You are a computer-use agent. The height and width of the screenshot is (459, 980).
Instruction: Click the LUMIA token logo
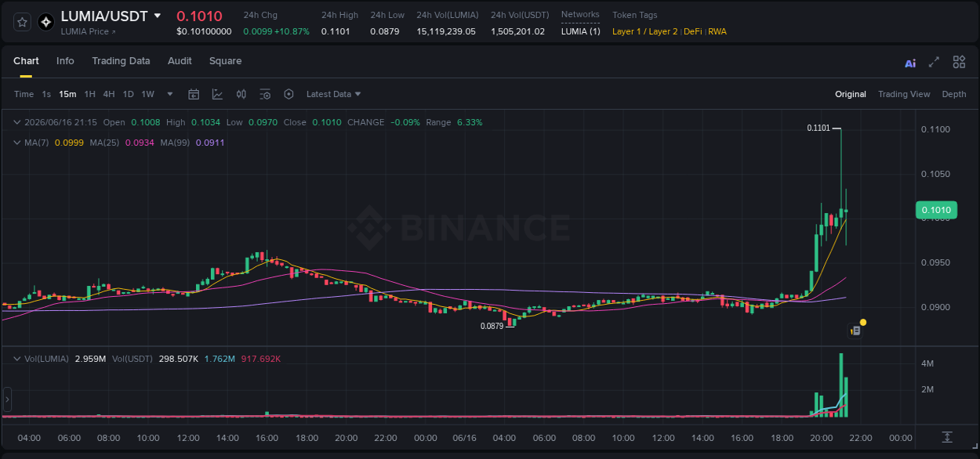[45, 22]
